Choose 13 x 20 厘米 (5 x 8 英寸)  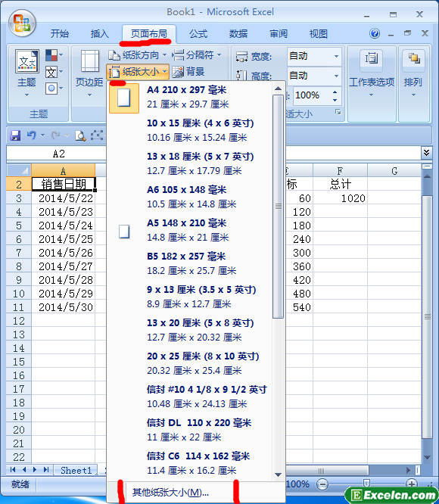[190, 330]
